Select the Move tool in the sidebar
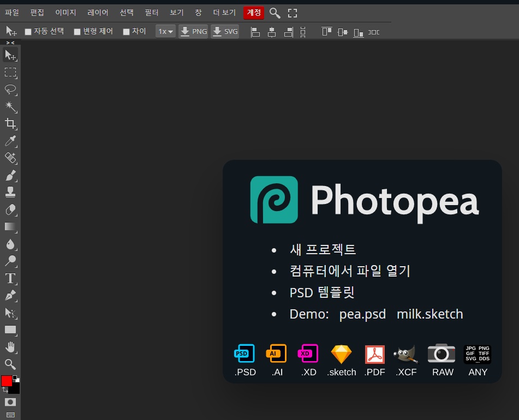This screenshot has height=420, width=519. point(10,55)
